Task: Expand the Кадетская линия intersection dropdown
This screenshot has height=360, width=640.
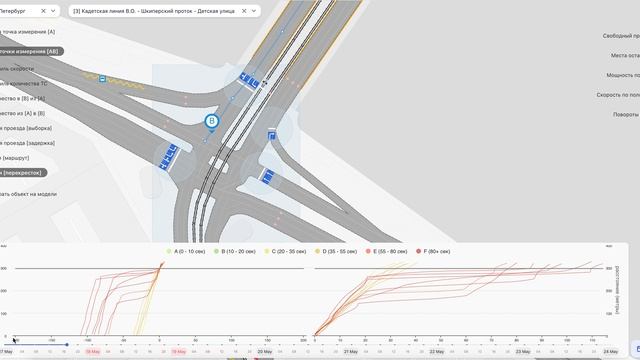Action: tap(254, 11)
